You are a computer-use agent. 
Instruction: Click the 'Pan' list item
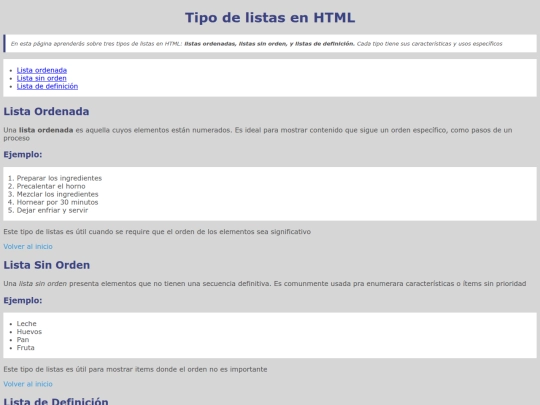click(x=23, y=340)
